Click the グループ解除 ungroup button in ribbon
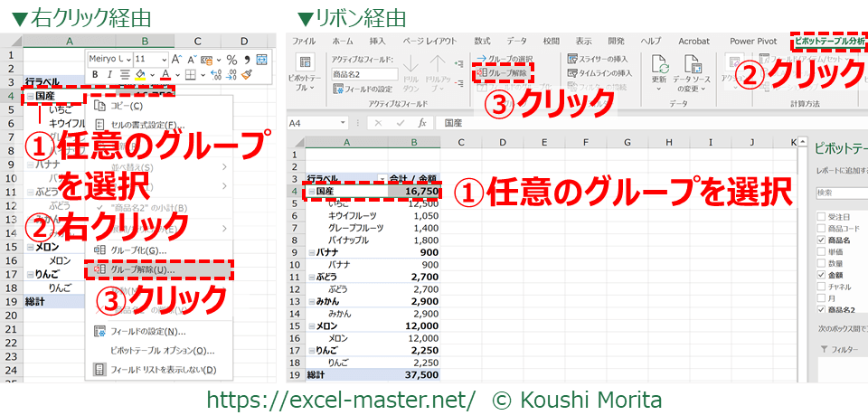Screen dimensions: 868x415 pos(502,73)
